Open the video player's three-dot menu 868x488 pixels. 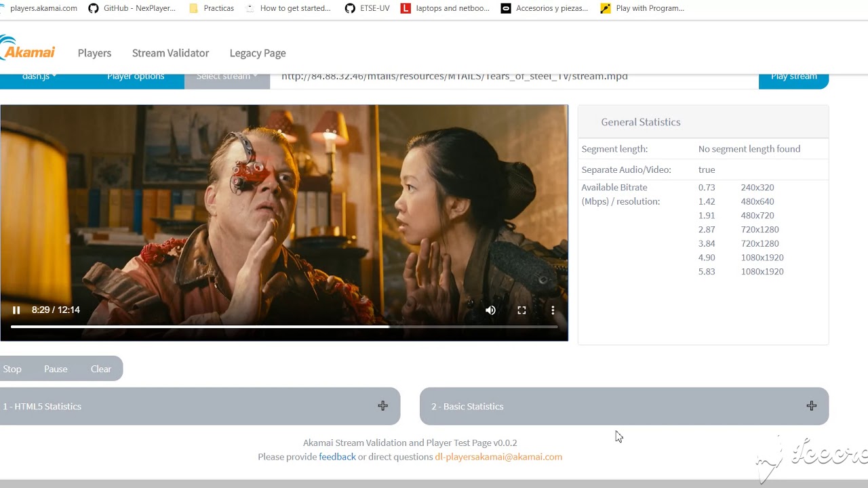[x=553, y=310]
